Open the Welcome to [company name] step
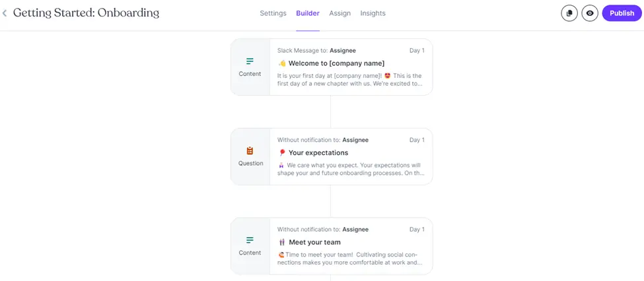The width and height of the screenshot is (644, 281). pos(332,67)
